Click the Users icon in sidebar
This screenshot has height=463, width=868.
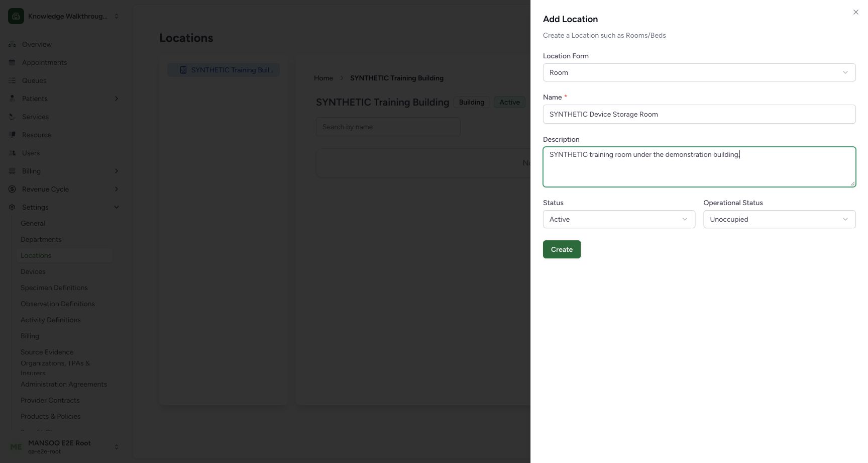tap(12, 153)
